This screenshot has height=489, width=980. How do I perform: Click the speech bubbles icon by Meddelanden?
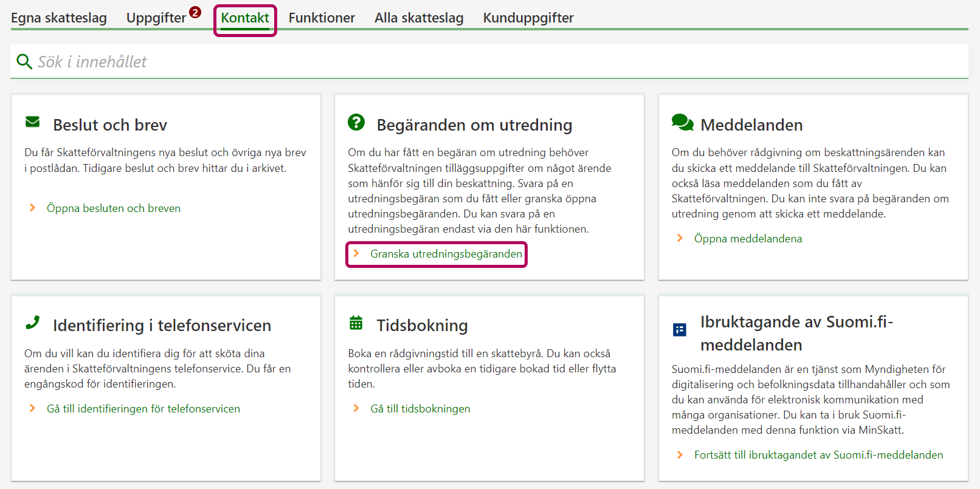(682, 122)
